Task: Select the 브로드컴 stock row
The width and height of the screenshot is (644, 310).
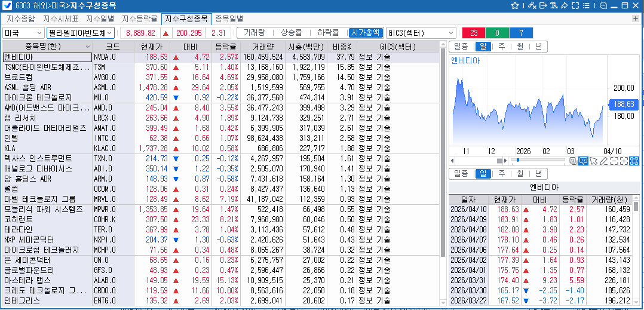Action: (221, 77)
